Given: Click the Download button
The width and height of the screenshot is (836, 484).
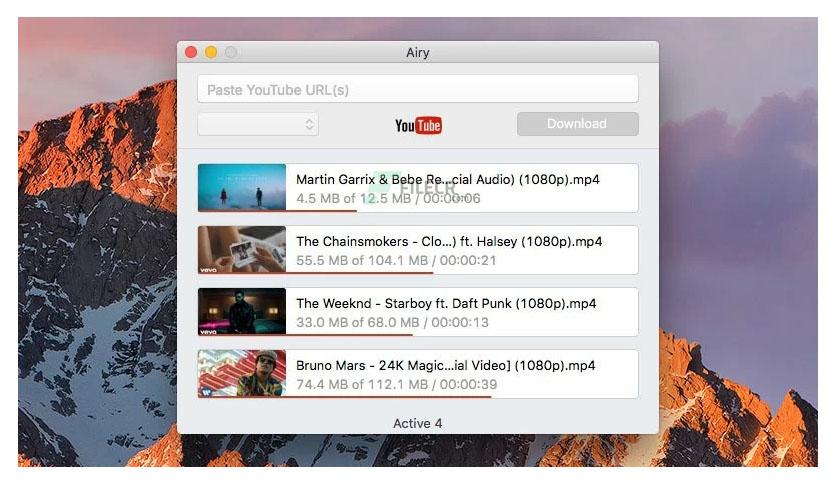Looking at the screenshot, I should [x=577, y=124].
